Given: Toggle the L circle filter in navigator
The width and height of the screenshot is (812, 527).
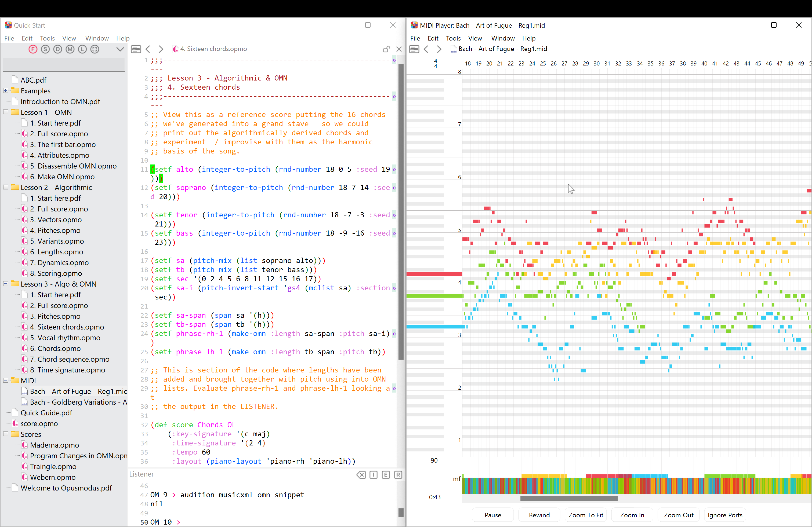Looking at the screenshot, I should click(x=82, y=49).
